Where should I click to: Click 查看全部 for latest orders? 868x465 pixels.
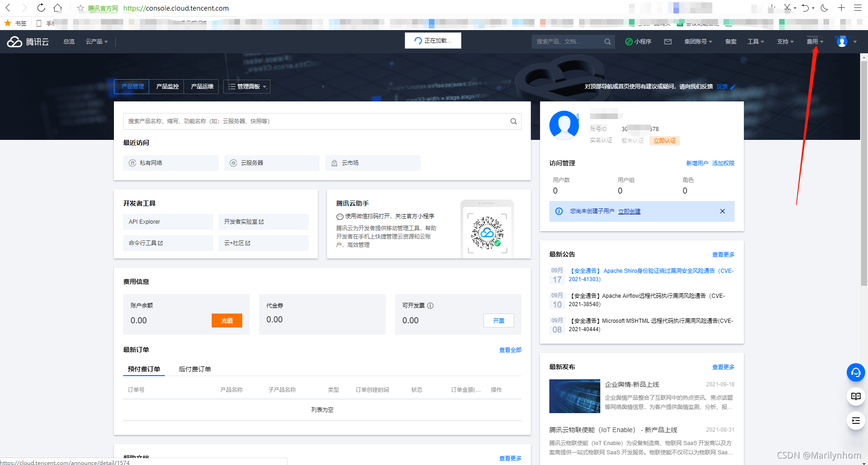510,350
